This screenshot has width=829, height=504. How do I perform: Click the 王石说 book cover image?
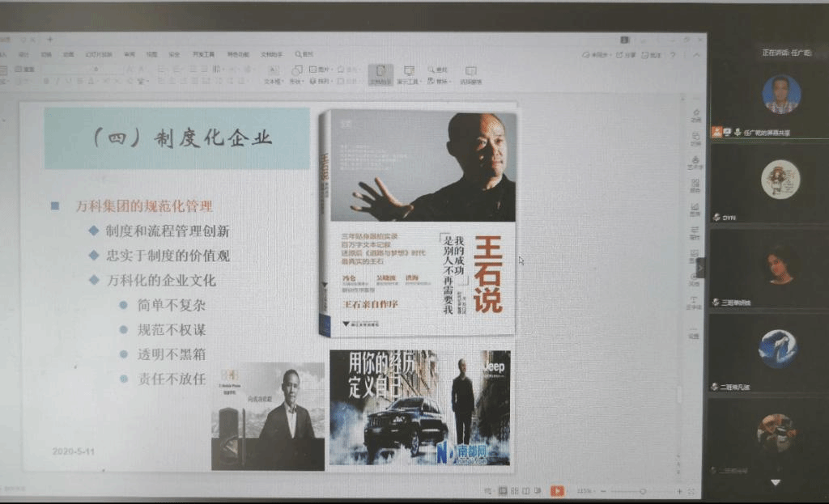(418, 224)
